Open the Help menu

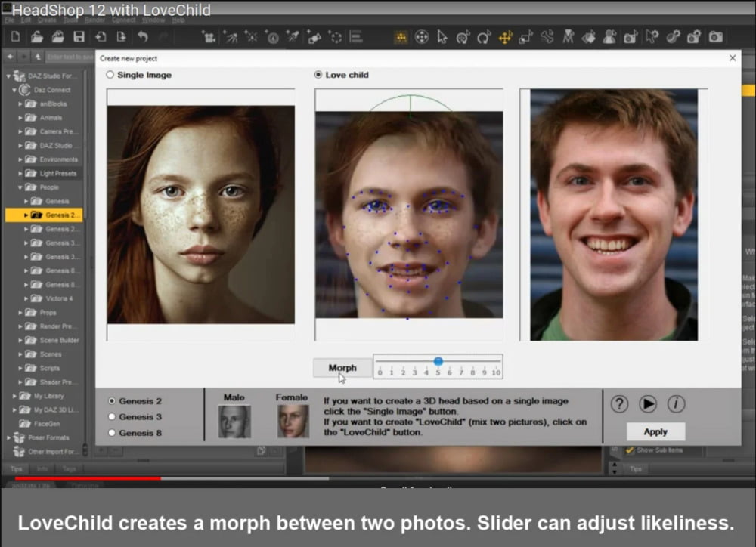(178, 20)
